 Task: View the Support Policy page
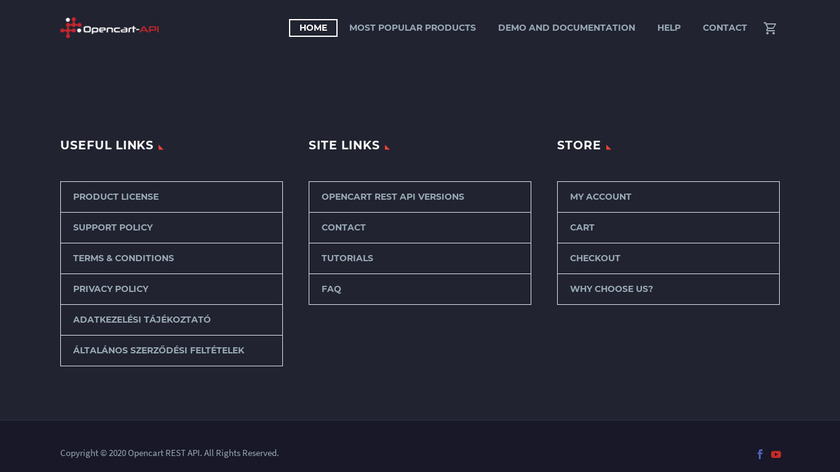(x=113, y=228)
